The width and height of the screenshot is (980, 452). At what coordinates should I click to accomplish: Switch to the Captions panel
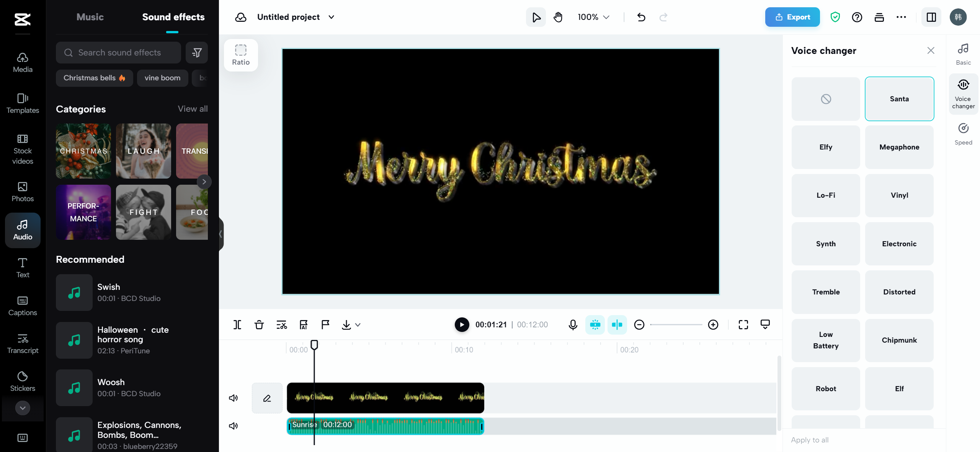pyautogui.click(x=22, y=306)
